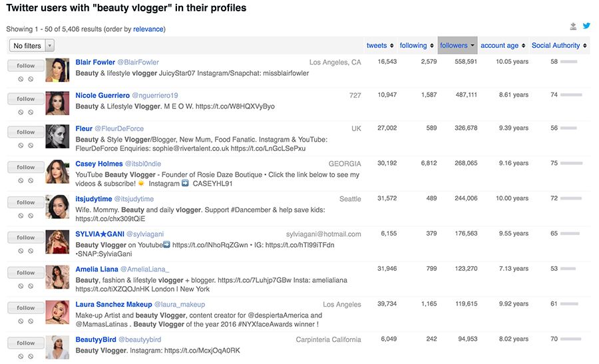The height and width of the screenshot is (364, 599).
Task: Click the second block icon under Laura Sanchez Makeup's follow button
Action: pos(31,321)
